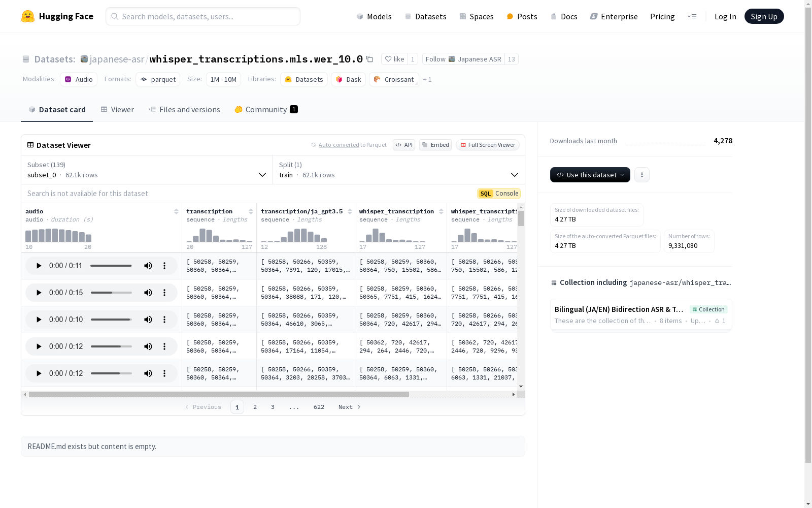Play the 0:15 audio clip
Viewport: 812px width, 508px height.
[x=39, y=293]
